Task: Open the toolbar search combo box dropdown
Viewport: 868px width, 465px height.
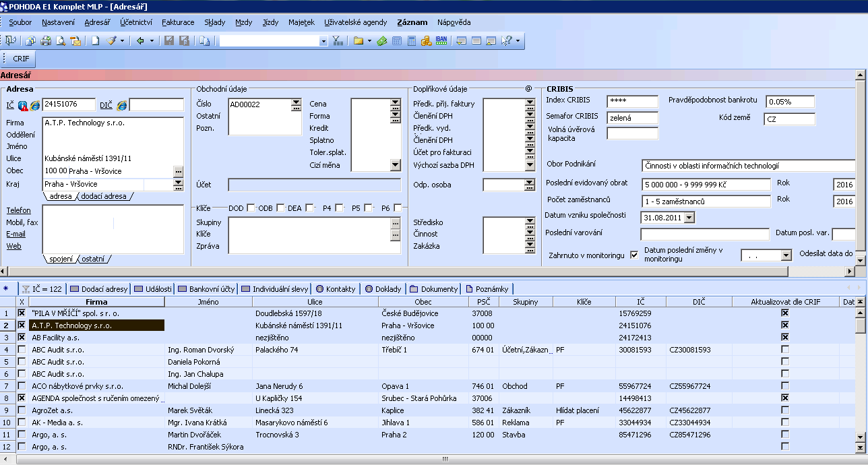Action: point(323,41)
